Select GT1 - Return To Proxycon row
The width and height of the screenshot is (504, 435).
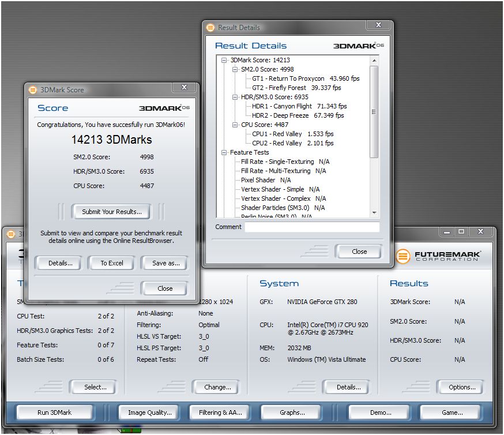pyautogui.click(x=306, y=79)
